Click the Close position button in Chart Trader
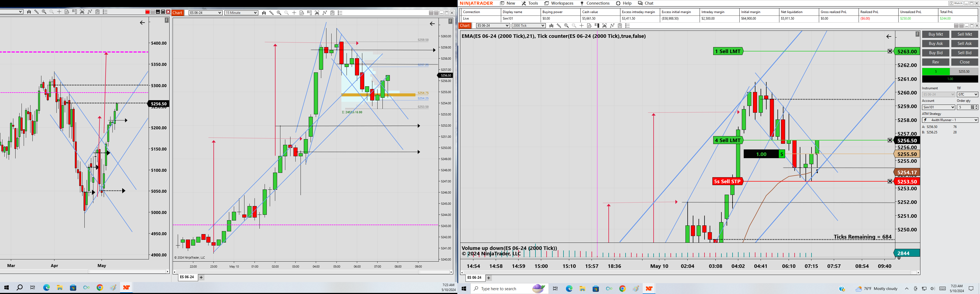The width and height of the screenshot is (980, 294). (964, 62)
